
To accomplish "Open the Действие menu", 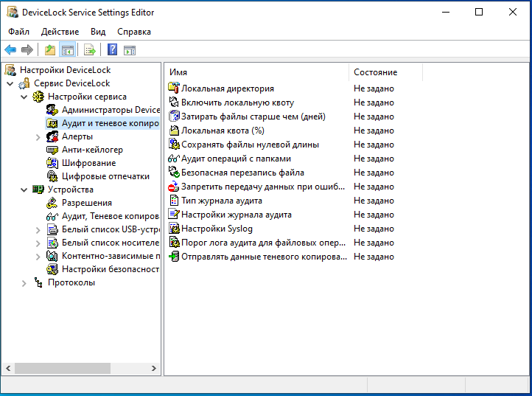I will point(60,32).
